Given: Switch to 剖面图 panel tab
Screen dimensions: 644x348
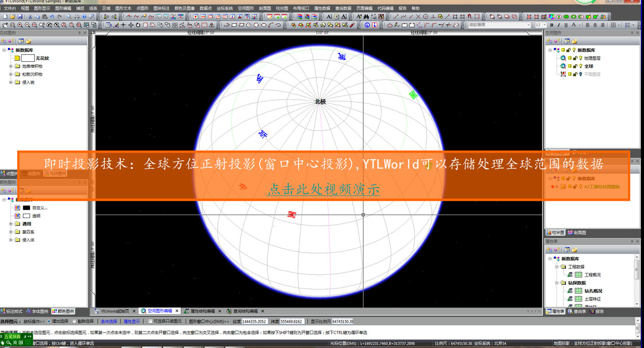Looking at the screenshot, I should [x=577, y=233].
